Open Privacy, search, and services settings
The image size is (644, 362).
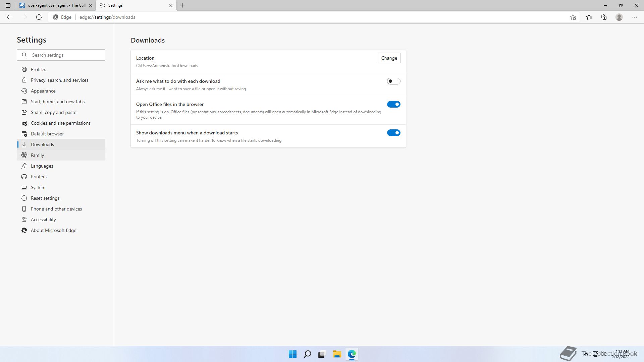61,80
